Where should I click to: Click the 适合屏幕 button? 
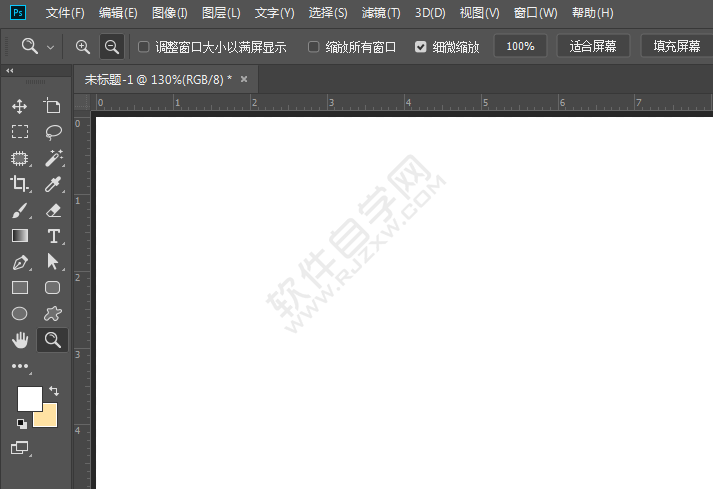(x=593, y=47)
